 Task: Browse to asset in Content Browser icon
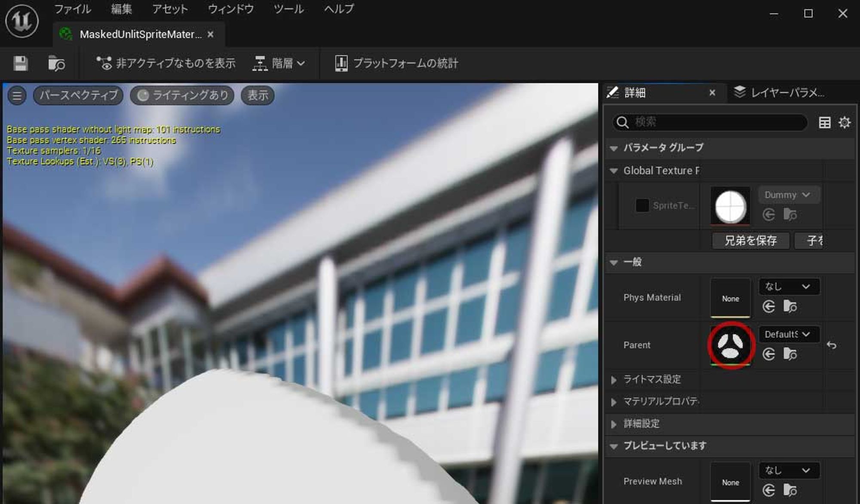[x=56, y=64]
